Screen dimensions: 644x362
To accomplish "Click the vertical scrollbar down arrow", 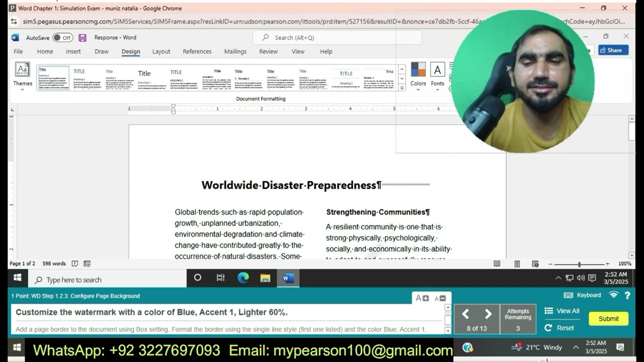I will pyautogui.click(x=632, y=255).
